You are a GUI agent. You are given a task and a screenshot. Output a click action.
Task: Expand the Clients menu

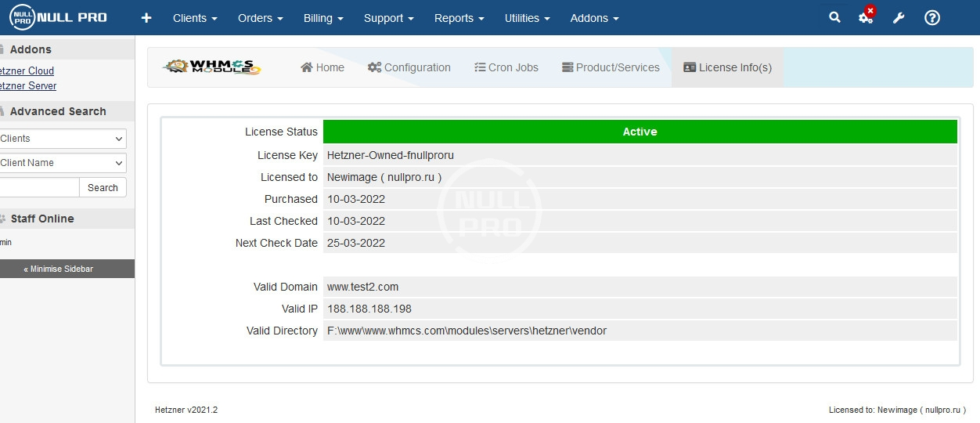tap(195, 18)
